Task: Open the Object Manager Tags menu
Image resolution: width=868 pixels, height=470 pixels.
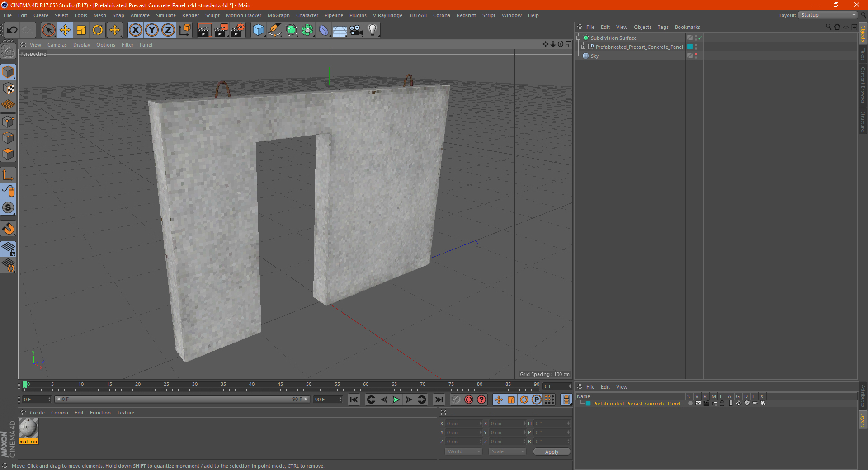Action: tap(663, 27)
